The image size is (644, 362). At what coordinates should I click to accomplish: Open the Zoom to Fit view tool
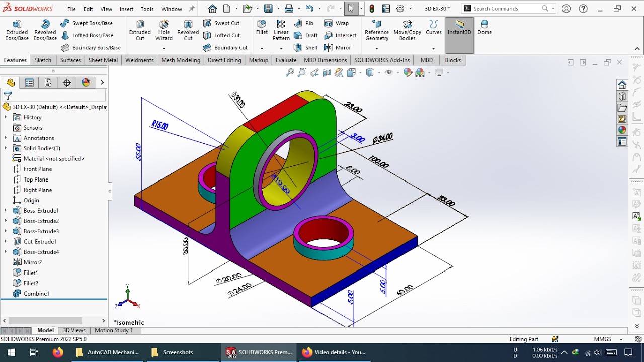point(290,73)
